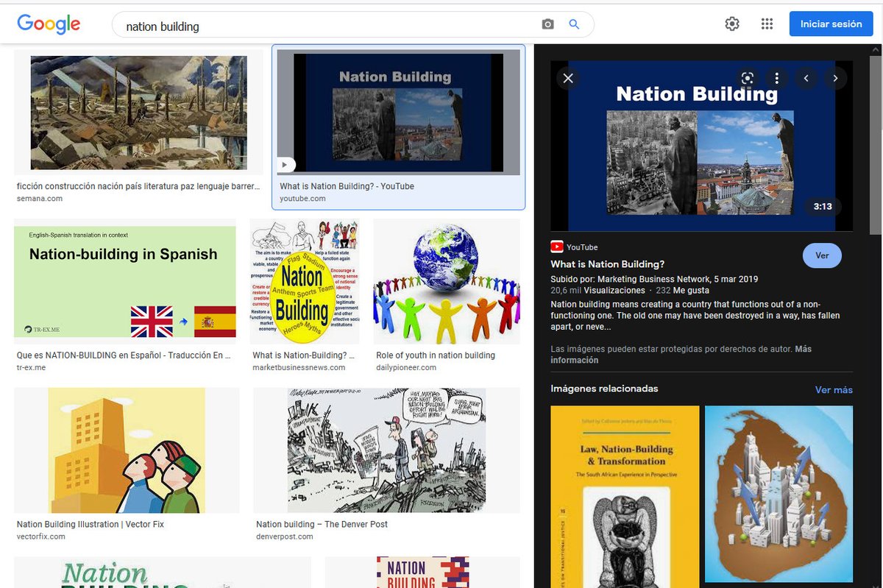Open the three-dot more options menu
Screen dimensions: 883x588
777,78
